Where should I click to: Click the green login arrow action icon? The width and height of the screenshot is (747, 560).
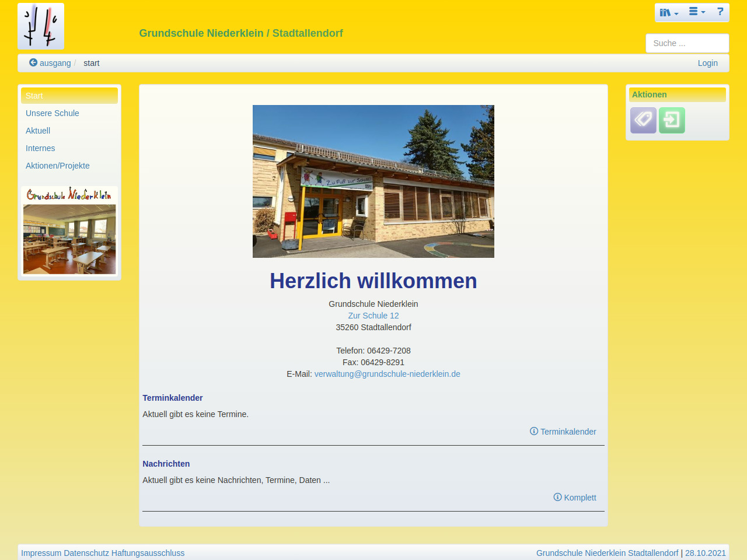(672, 120)
